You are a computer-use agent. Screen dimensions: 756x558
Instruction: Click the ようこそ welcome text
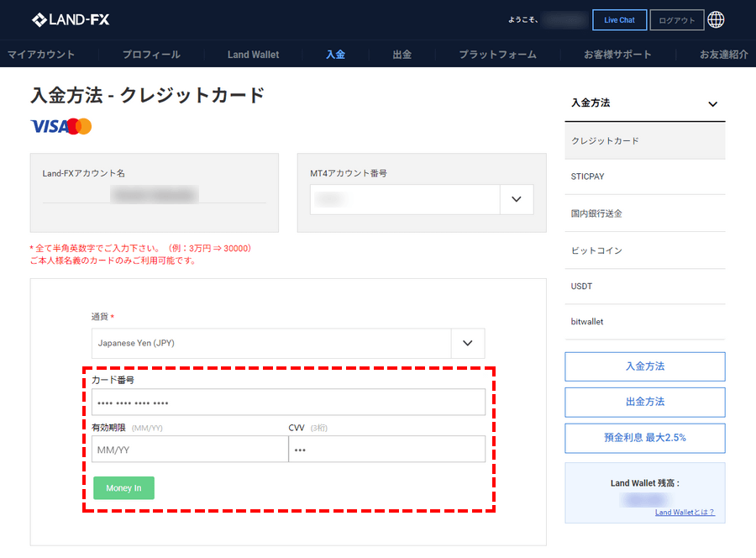click(523, 20)
